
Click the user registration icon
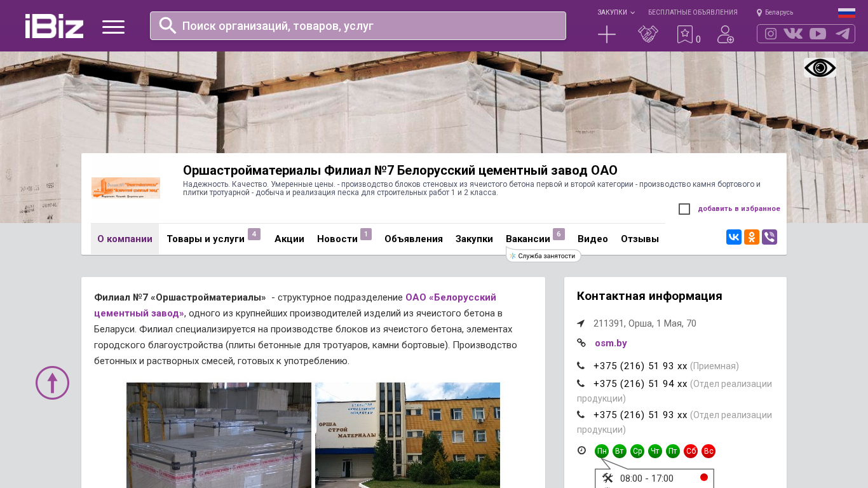click(x=726, y=34)
